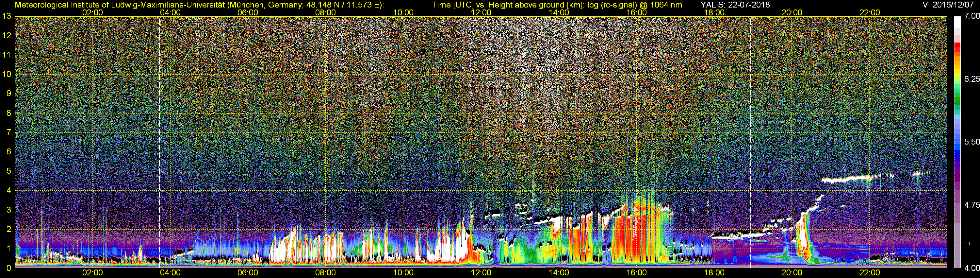Click the 4.00 color scale label
Viewport: 980px width, 278px height.
[972, 268]
